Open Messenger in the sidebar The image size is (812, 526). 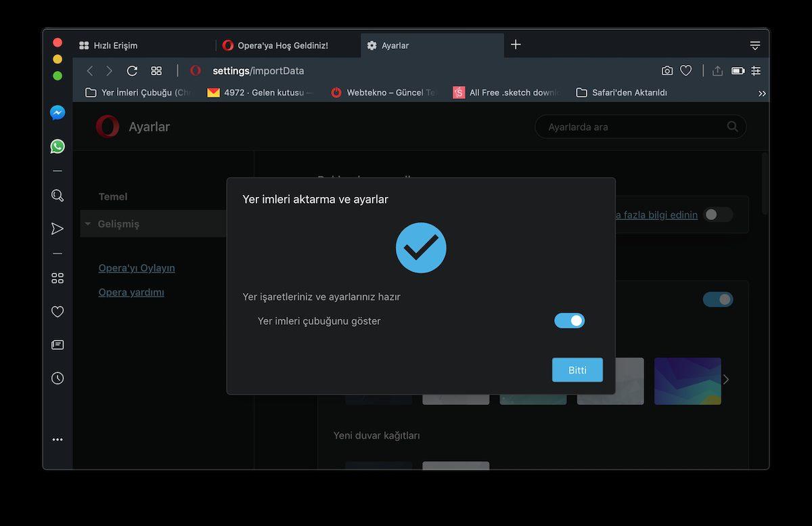(58, 113)
